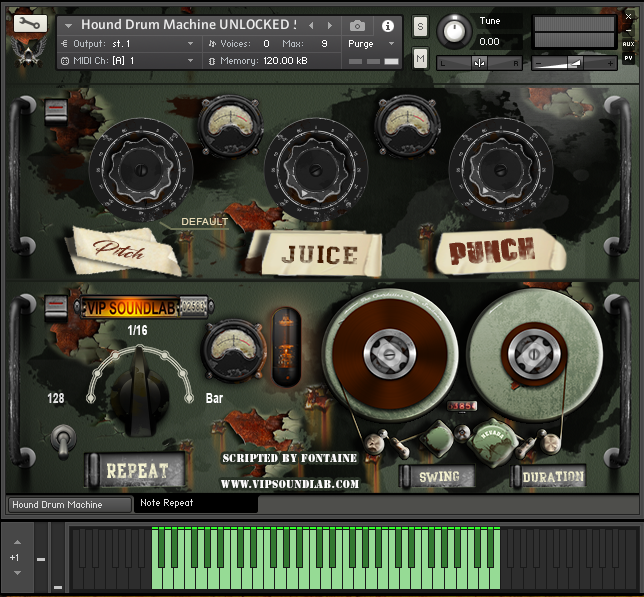Viewport: 644px width, 597px height.
Task: Click the Punch rotary knob
Action: 501,170
